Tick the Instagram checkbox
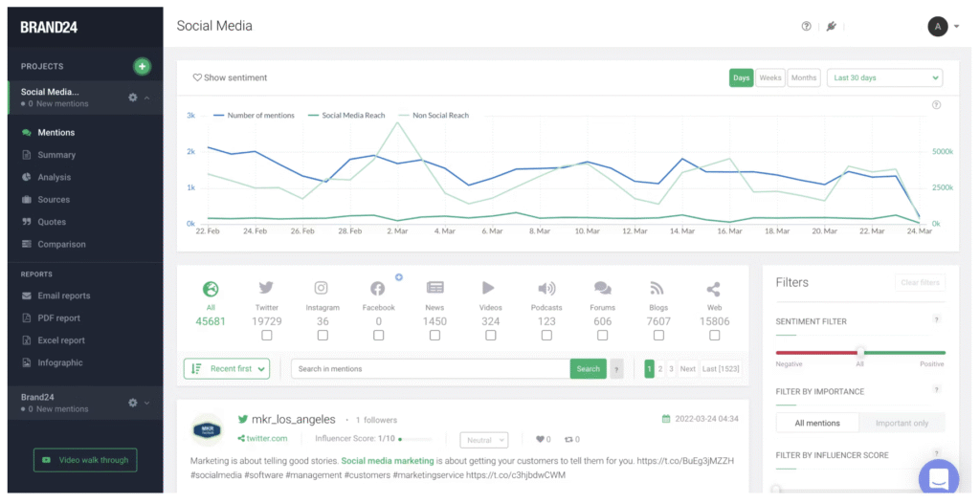This screenshot has width=980, height=503. [x=323, y=336]
